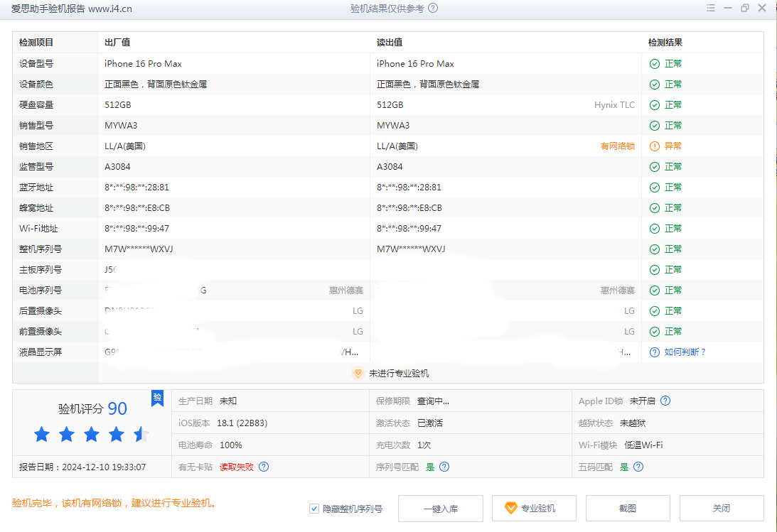777x532 pixels.
Task: Click 生产日期 未知 value
Action: (x=228, y=401)
